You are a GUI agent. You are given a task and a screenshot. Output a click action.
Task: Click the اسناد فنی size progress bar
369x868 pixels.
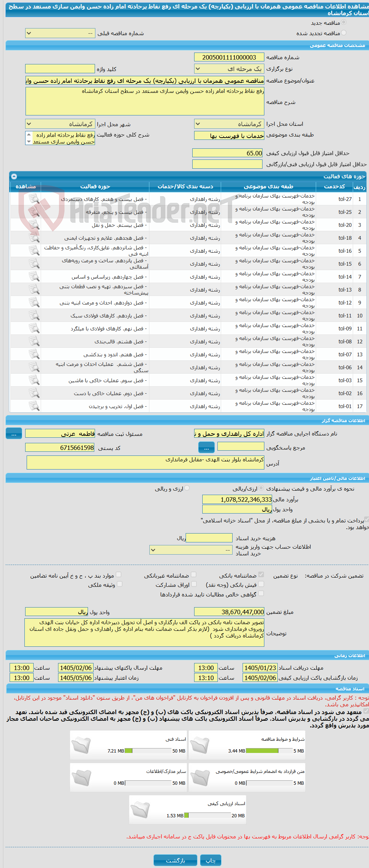[x=148, y=751]
